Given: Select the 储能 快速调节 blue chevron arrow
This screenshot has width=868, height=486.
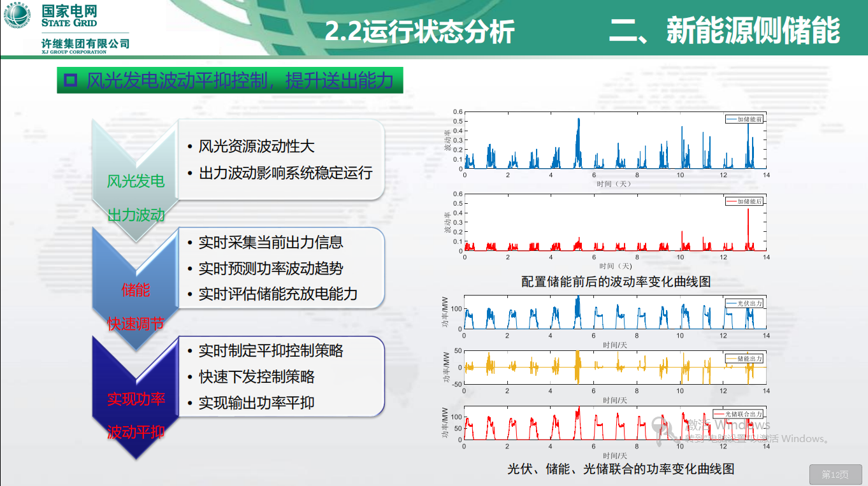Looking at the screenshot, I should [x=135, y=290].
